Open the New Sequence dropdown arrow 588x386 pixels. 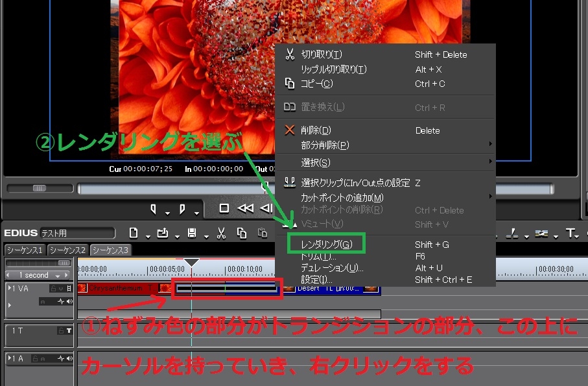click(148, 236)
